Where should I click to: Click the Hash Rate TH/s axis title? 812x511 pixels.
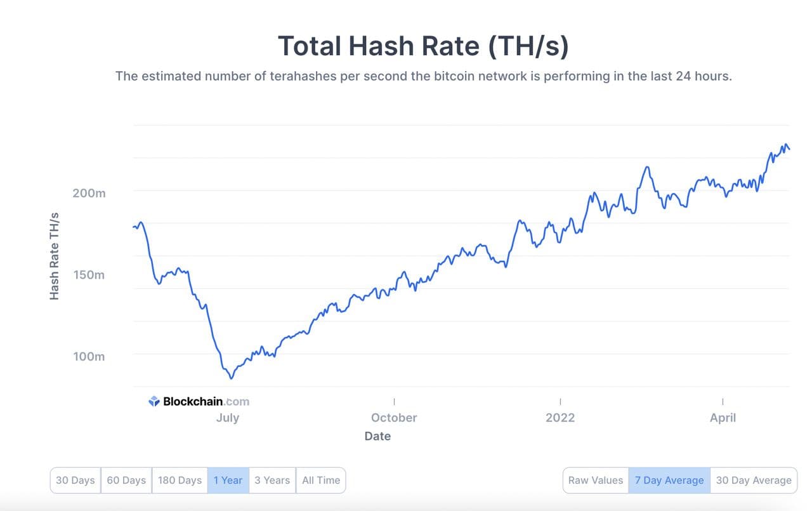coord(55,257)
